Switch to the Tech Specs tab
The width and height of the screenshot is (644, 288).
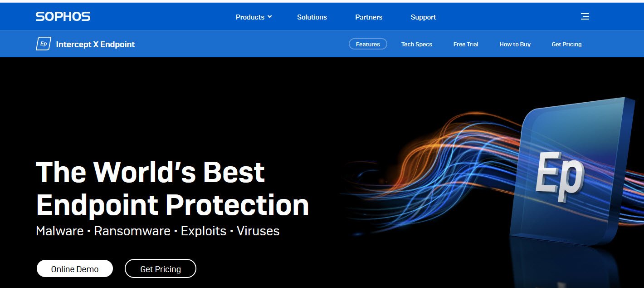click(417, 44)
